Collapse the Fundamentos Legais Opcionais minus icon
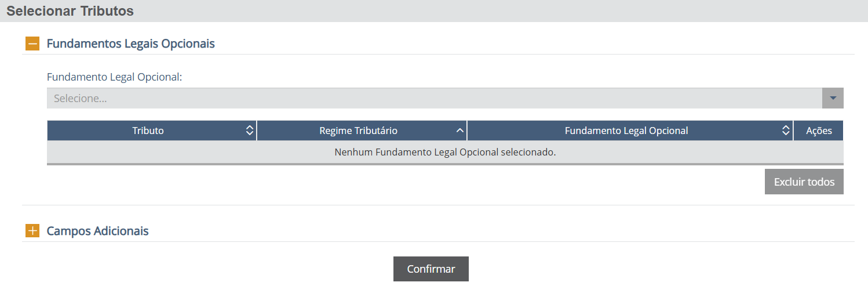Image resolution: width=868 pixels, height=293 pixels. 32,44
